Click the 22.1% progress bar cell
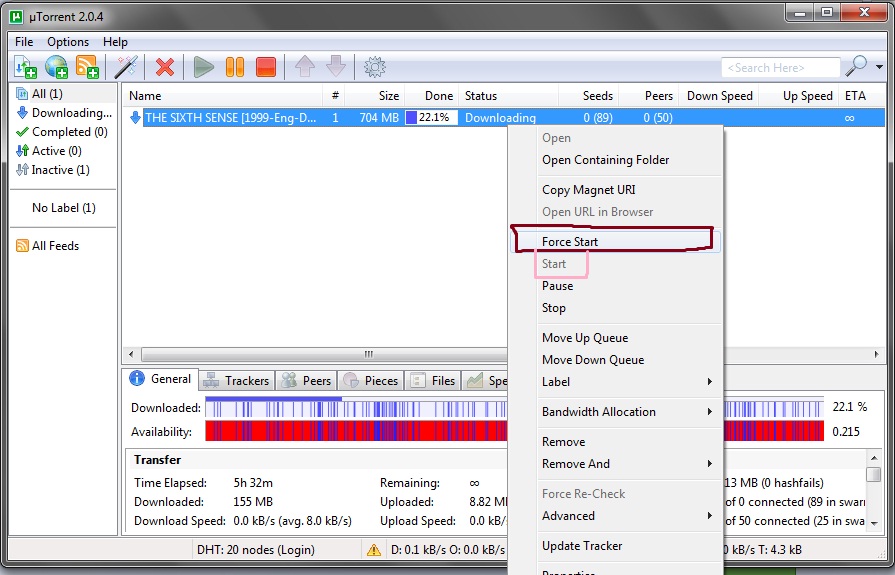 tap(432, 118)
